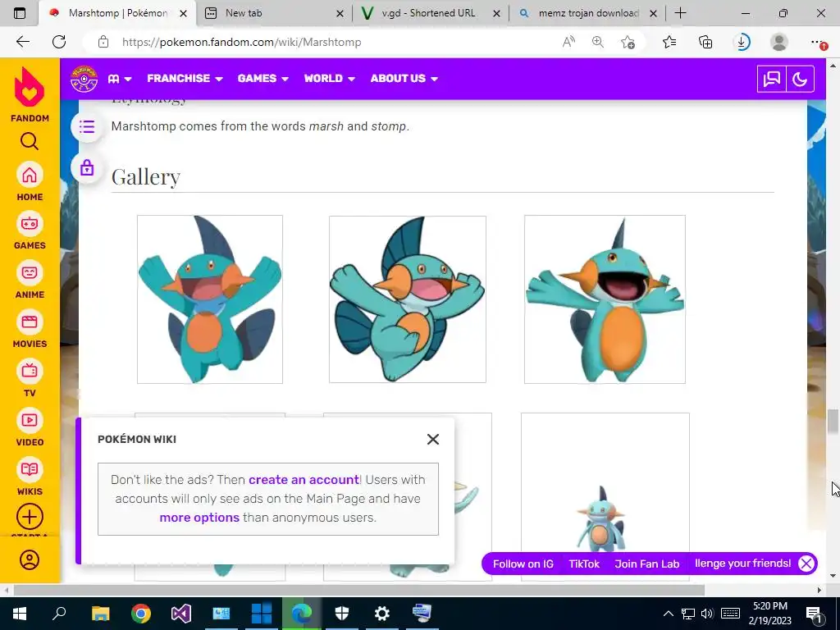Screen dimensions: 840x630
Task: Open the Favorites list
Action: (x=669, y=42)
